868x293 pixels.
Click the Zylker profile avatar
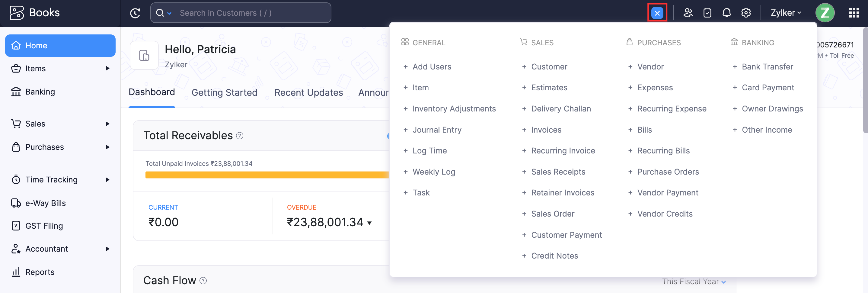[825, 13]
